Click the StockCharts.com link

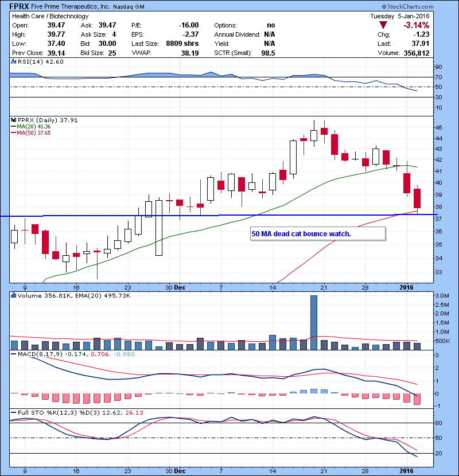coord(408,6)
